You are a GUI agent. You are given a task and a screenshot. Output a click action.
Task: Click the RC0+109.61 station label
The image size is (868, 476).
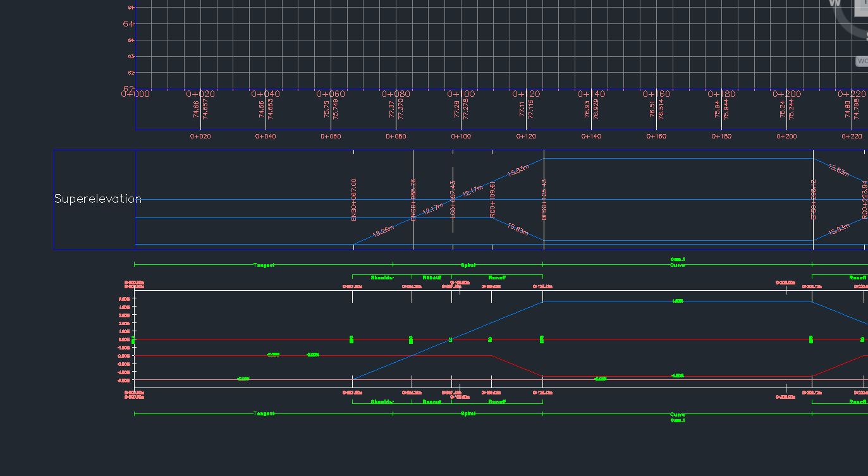492,200
